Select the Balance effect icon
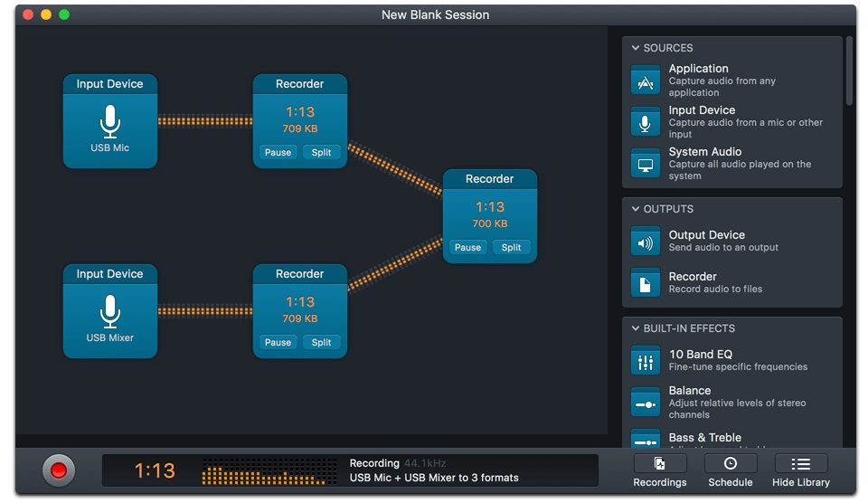Image resolution: width=868 pixels, height=503 pixels. (645, 403)
